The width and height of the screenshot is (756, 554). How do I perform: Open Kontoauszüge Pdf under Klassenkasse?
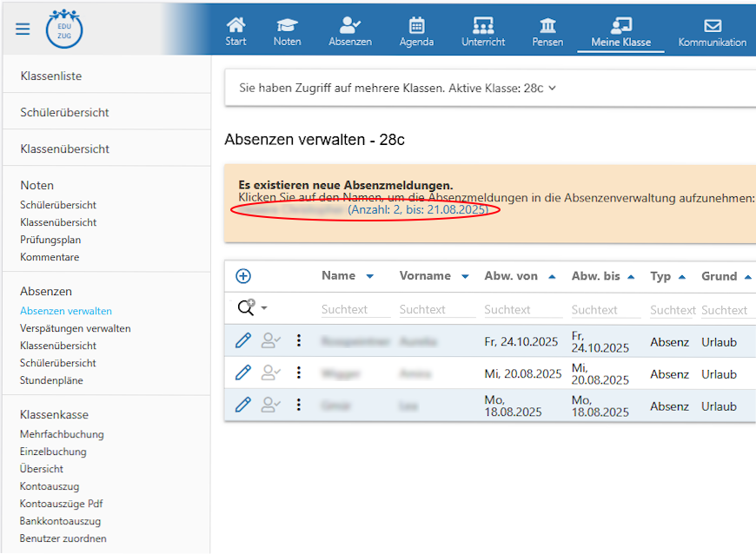61,504
